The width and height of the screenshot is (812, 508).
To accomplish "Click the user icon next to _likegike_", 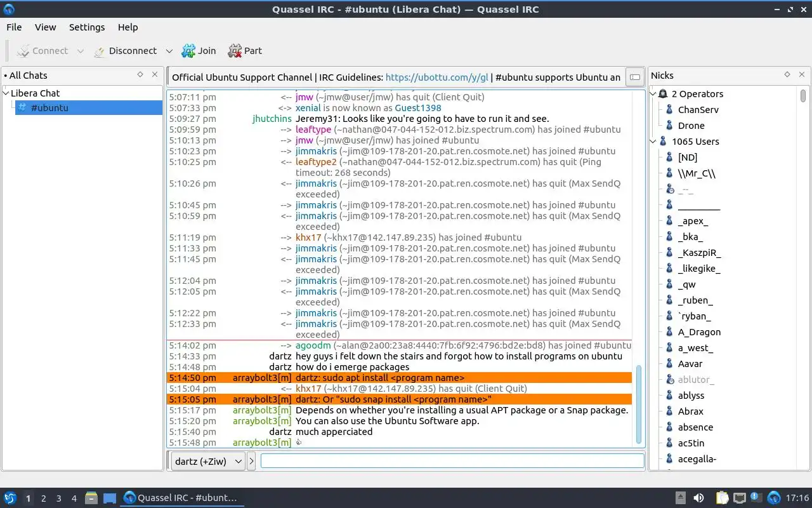I will tap(669, 269).
